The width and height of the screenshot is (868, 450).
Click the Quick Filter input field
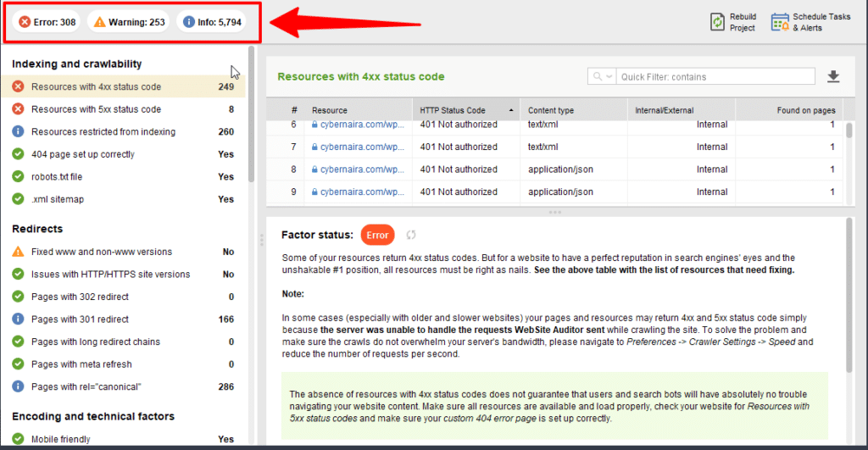point(716,77)
